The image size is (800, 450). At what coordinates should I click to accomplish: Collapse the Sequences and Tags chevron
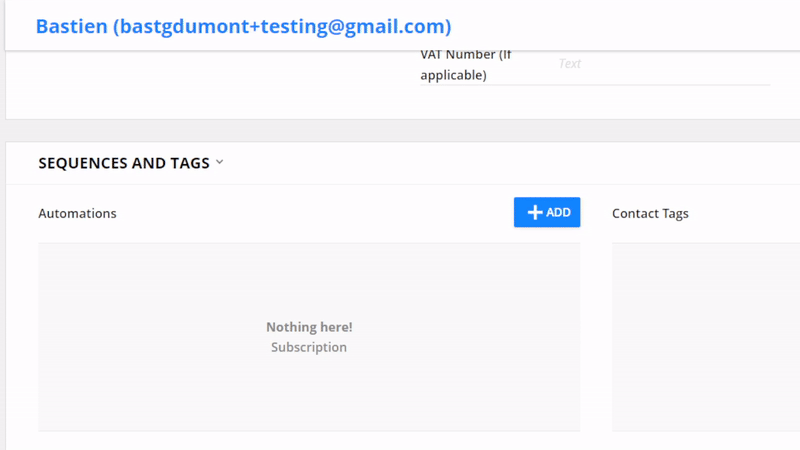tap(219, 162)
